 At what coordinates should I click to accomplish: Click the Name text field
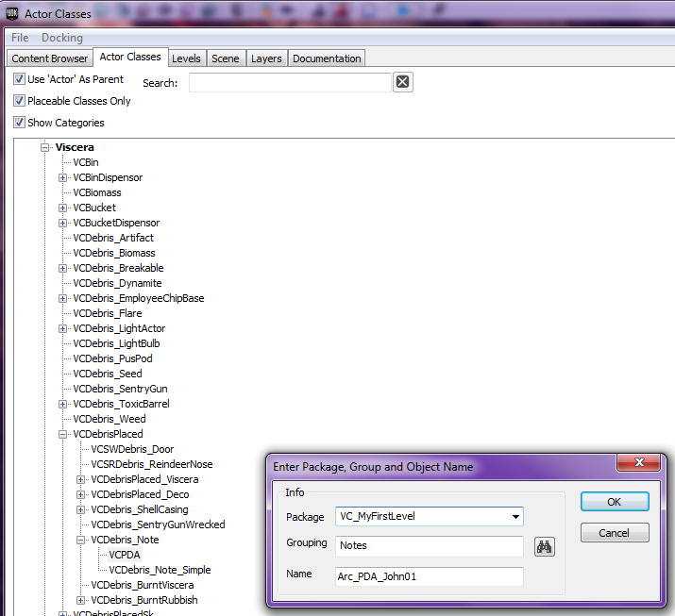(430, 576)
